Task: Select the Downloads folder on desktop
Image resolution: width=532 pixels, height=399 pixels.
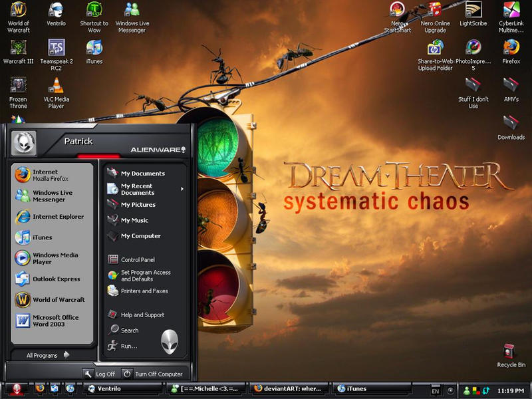Action: tap(511, 128)
